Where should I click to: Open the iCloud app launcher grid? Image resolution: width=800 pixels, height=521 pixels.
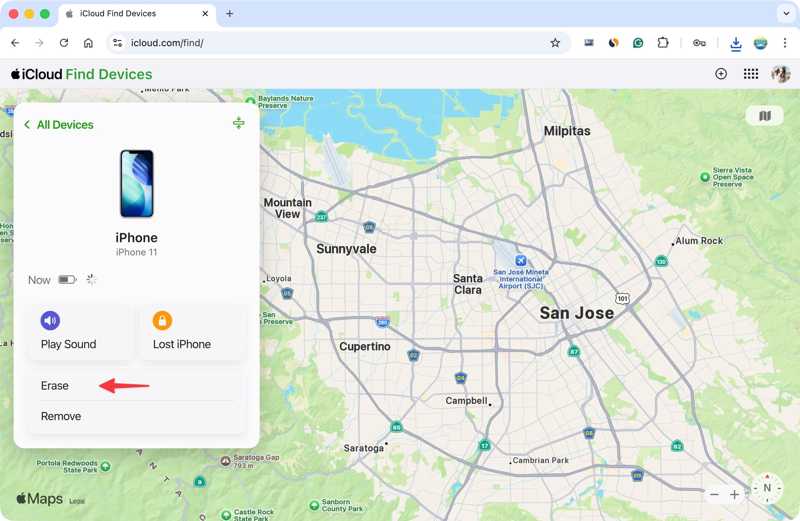pyautogui.click(x=751, y=74)
